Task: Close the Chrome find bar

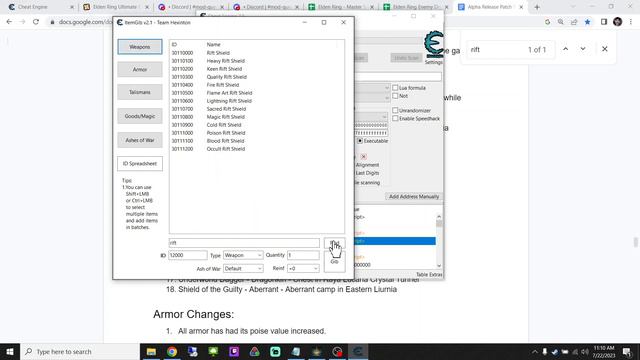Action: (x=604, y=49)
